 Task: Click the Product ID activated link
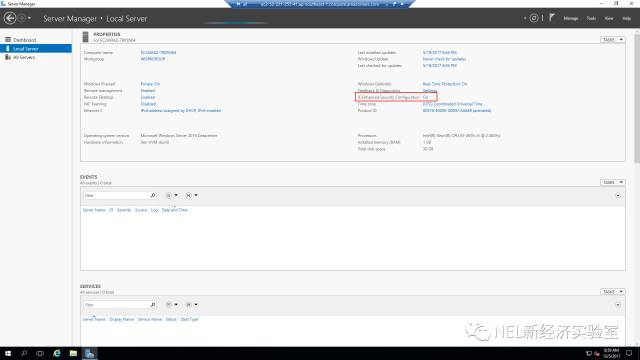pos(457,111)
